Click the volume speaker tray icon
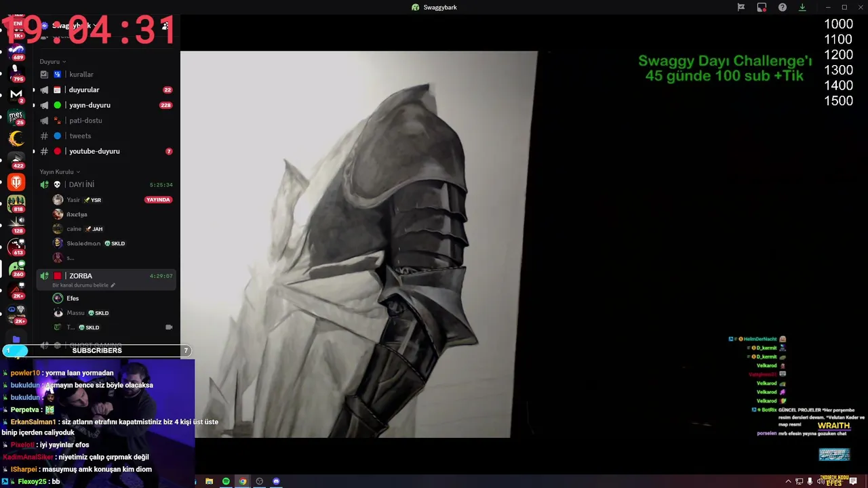Screen dimensions: 868x488 click(x=820, y=481)
